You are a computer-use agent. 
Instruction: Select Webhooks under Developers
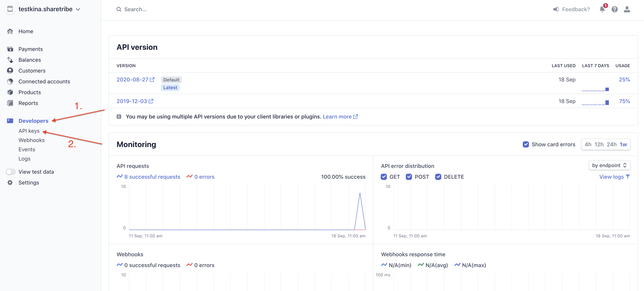tap(31, 140)
